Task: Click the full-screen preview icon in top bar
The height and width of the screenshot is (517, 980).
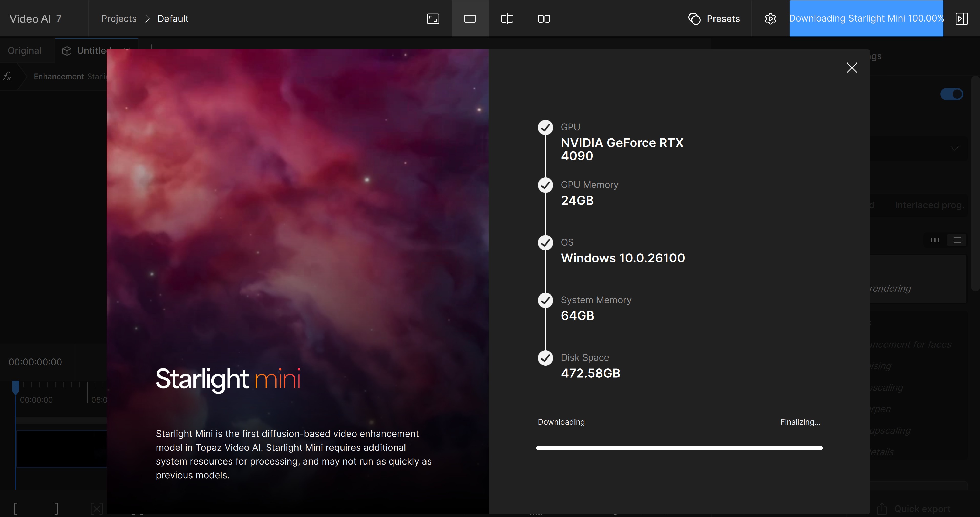Action: [433, 19]
